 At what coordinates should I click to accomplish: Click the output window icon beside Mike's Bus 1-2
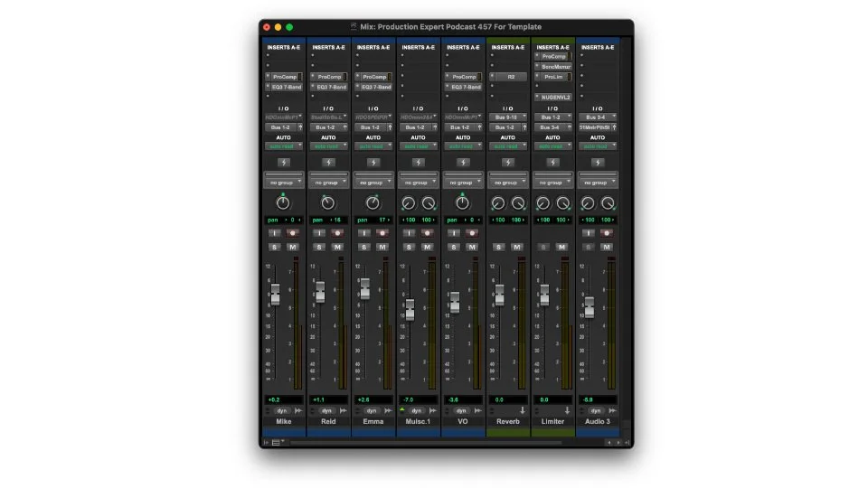tap(300, 127)
